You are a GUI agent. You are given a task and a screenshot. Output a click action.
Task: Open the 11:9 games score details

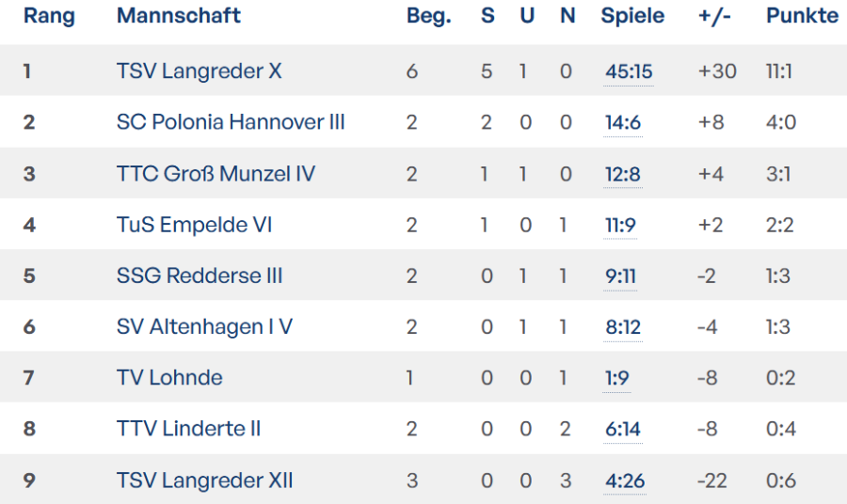[x=621, y=225]
